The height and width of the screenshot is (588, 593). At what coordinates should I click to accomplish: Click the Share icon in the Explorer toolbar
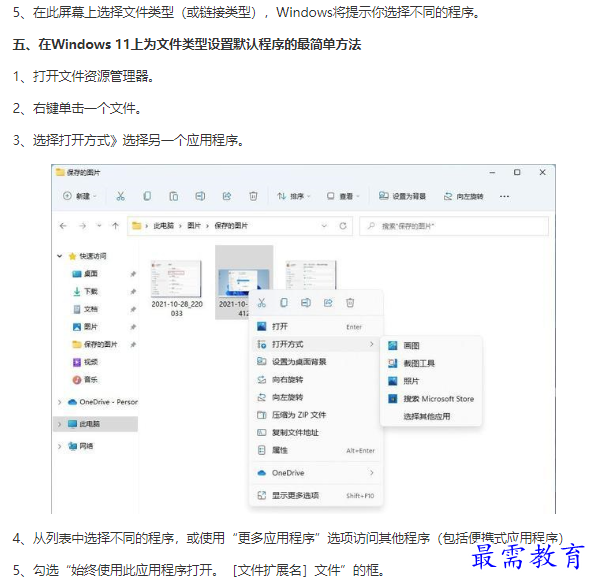(x=227, y=196)
